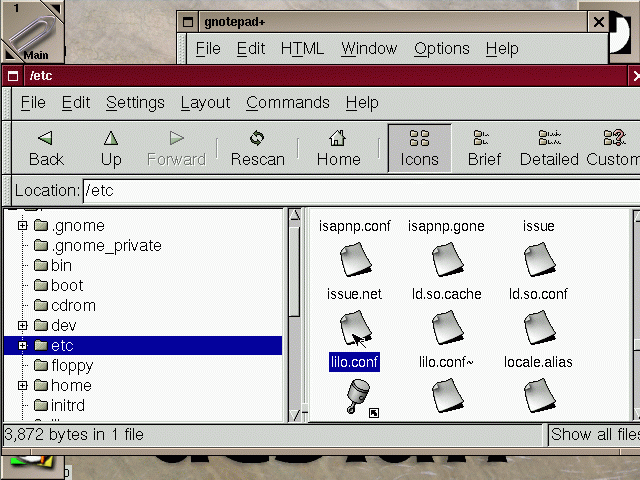Click the lilo.conf~ backup file icon
The height and width of the screenshot is (480, 640).
[x=447, y=396]
